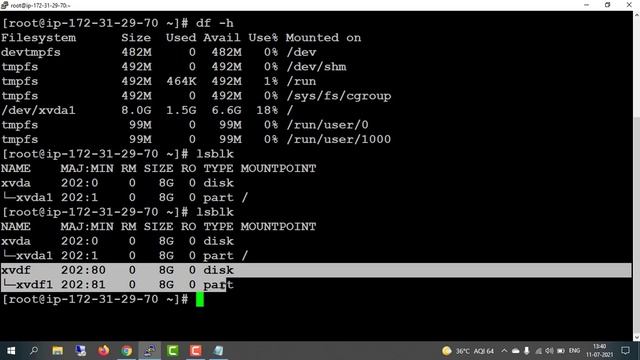
Task: Restore down the PuTTY window
Action: (x=607, y=5)
